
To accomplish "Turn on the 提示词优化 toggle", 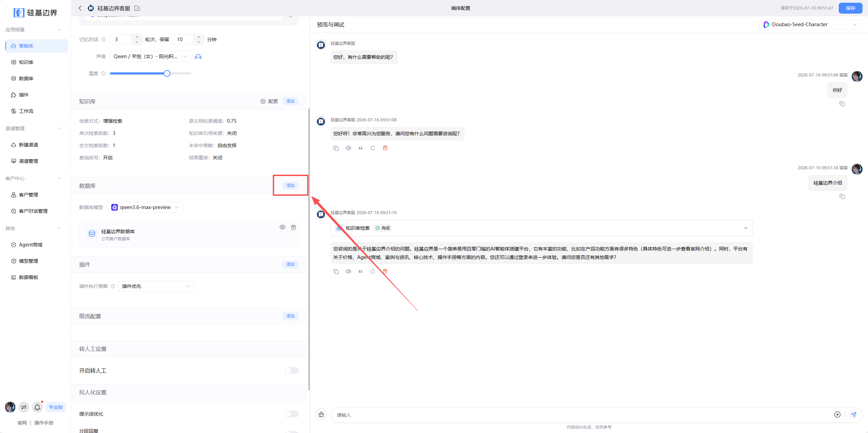I will point(292,414).
